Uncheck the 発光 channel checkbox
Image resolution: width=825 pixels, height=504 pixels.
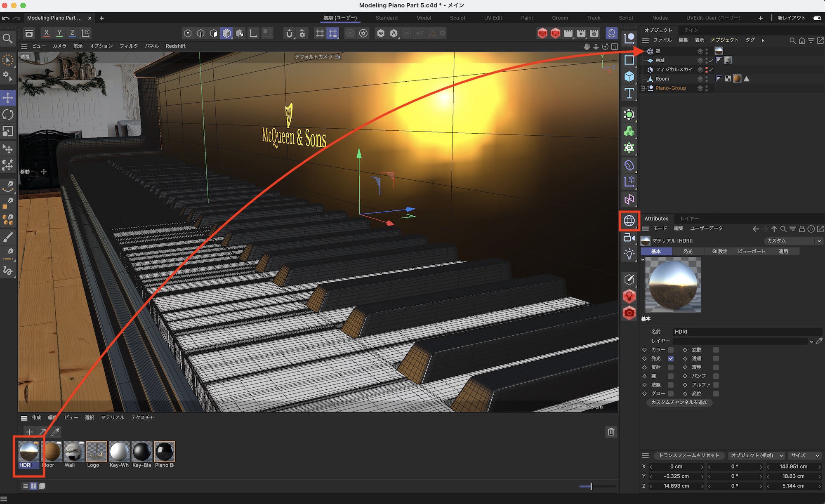[x=671, y=358]
